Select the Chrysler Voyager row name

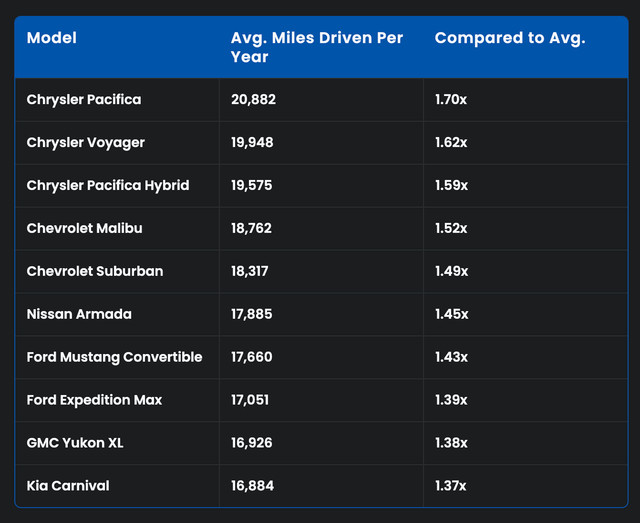(x=86, y=143)
